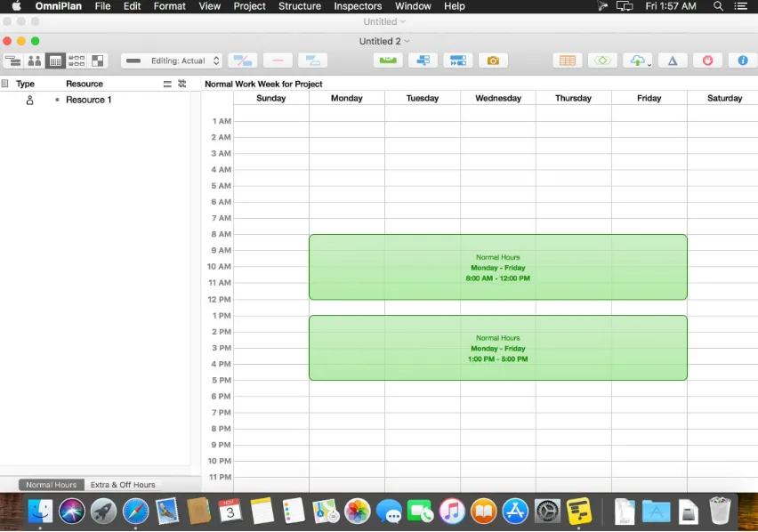The width and height of the screenshot is (758, 532).
Task: Open the Inspectors menu
Action: point(358,6)
